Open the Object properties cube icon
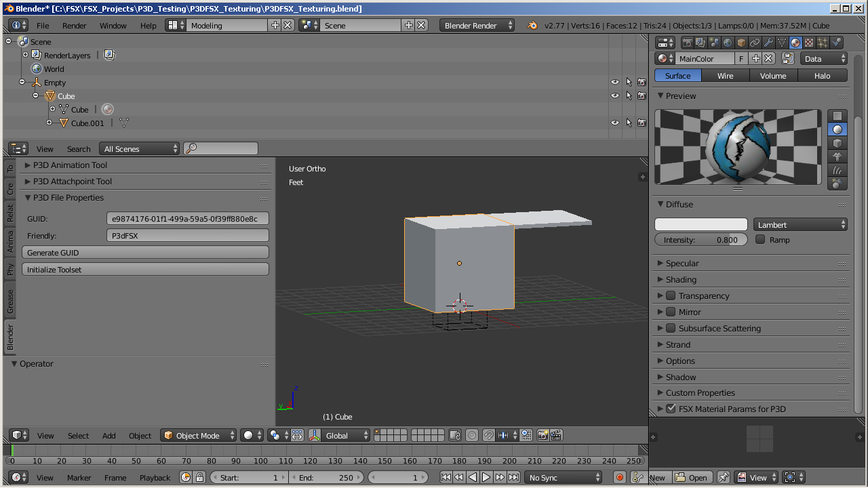 tap(742, 42)
